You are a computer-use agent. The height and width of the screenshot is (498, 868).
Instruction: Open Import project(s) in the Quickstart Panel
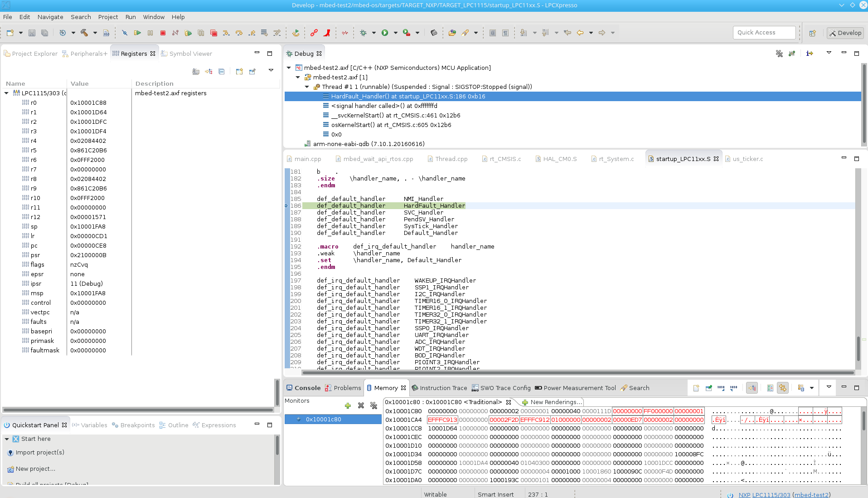coord(39,452)
